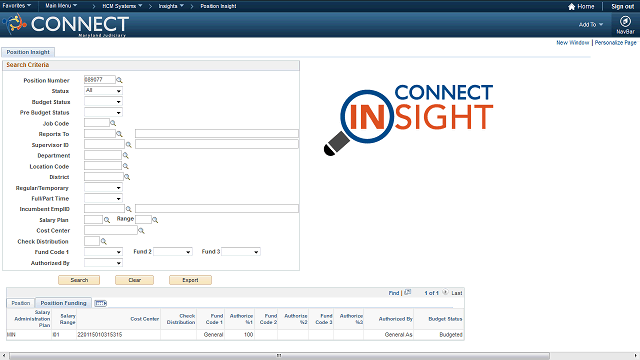Open Department lookup magnifier
The width and height of the screenshot is (640, 360).
pyautogui.click(x=126, y=156)
